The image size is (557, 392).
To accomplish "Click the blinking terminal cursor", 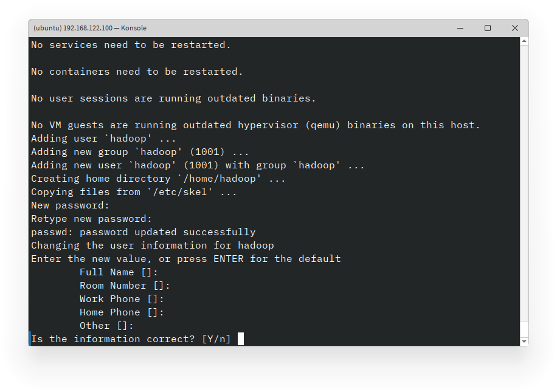I will [240, 339].
